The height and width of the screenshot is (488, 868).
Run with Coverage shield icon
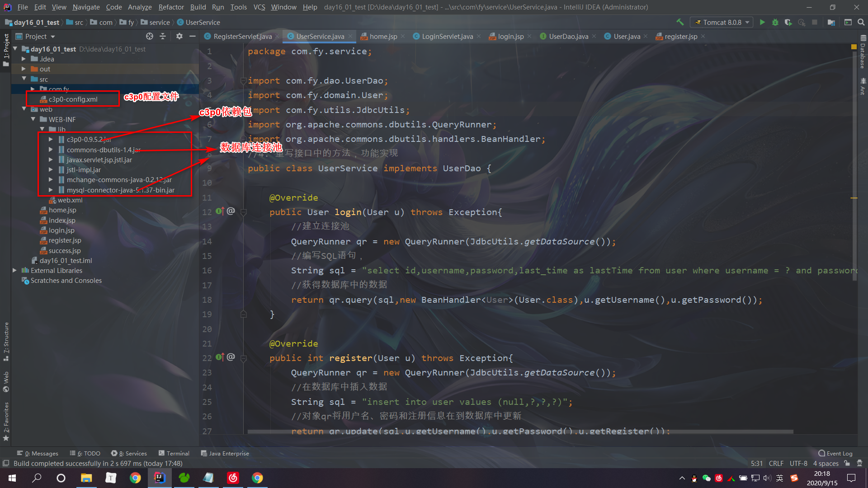788,22
